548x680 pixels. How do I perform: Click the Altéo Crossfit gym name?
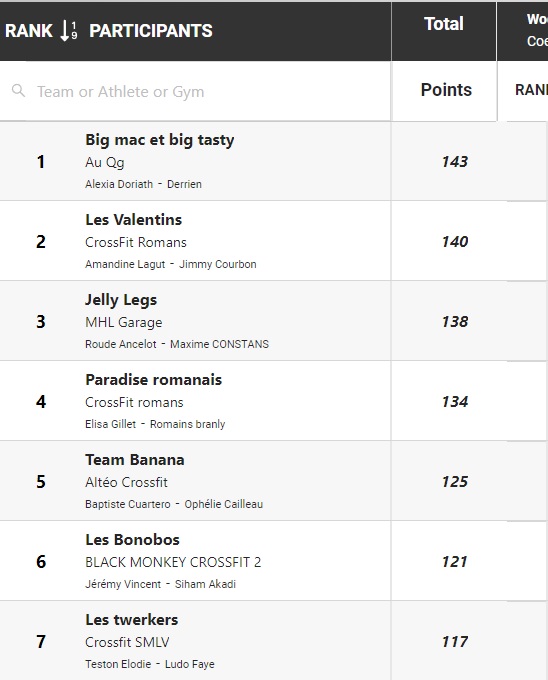(126, 483)
